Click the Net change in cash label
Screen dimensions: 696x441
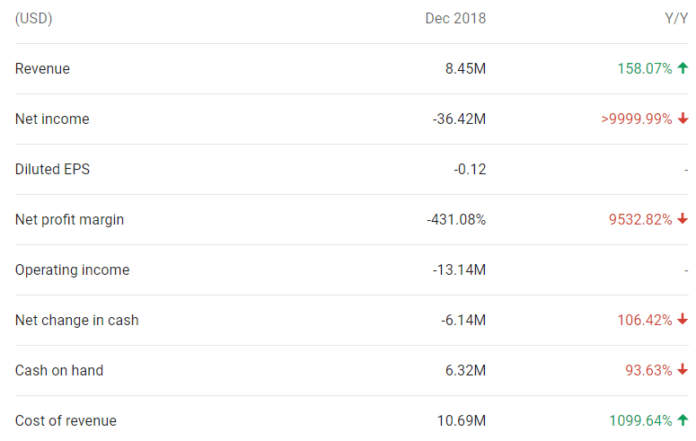(77, 320)
